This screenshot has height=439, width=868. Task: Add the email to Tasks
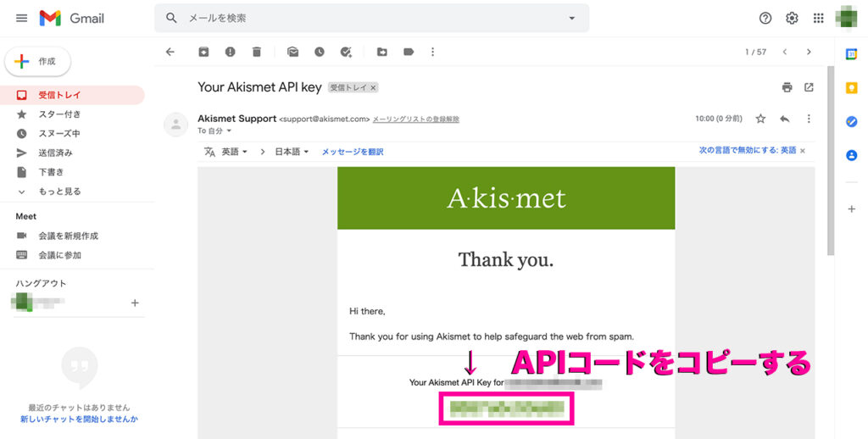pos(346,52)
